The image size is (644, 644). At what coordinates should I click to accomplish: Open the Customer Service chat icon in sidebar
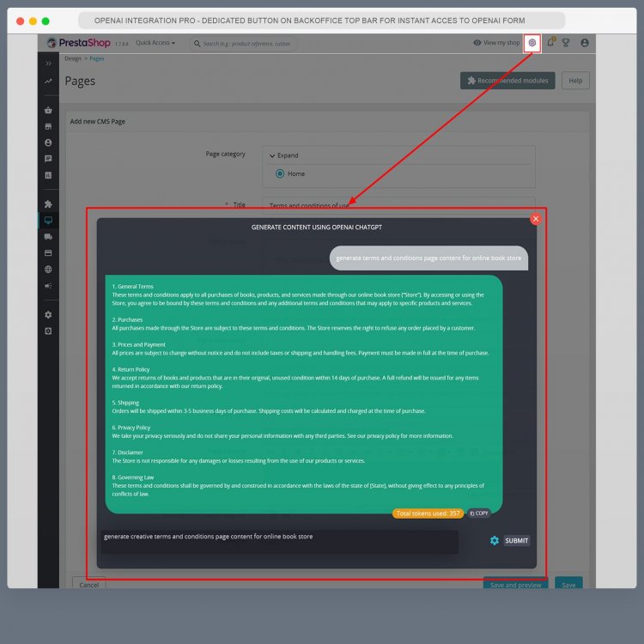pos(48,159)
